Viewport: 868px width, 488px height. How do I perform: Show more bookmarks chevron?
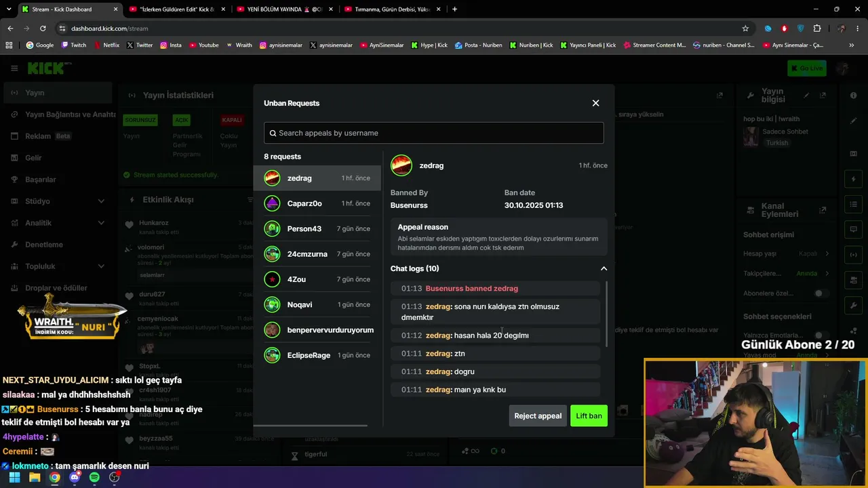pyautogui.click(x=852, y=45)
